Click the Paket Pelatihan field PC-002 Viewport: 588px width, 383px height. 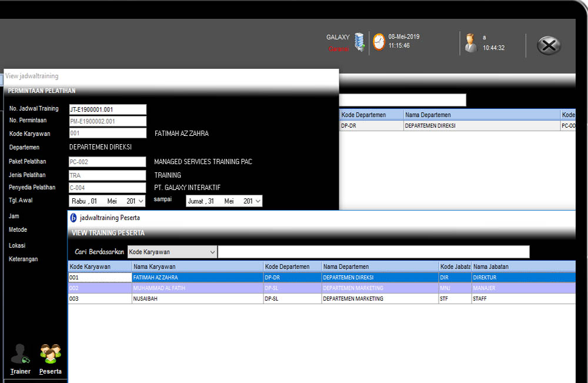click(x=107, y=162)
